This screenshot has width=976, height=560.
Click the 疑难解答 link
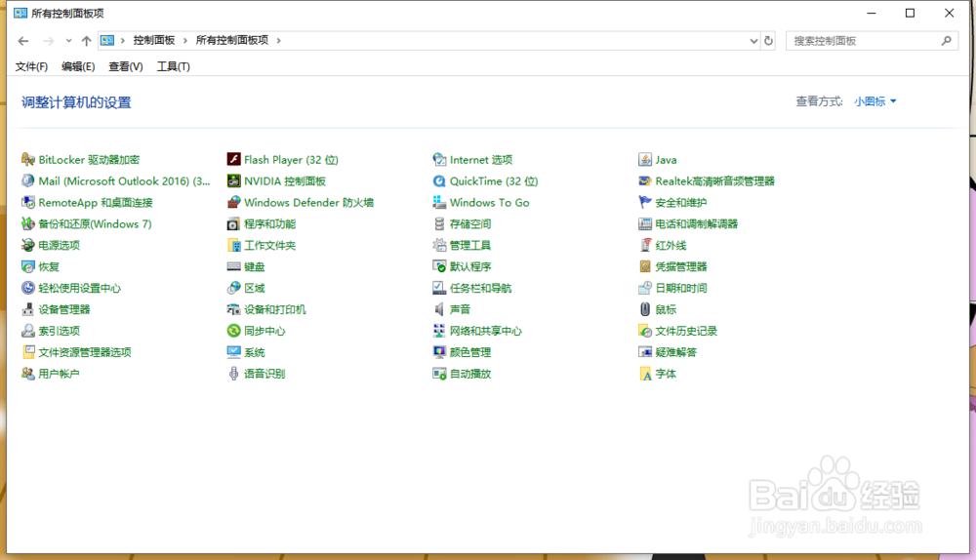(x=676, y=352)
